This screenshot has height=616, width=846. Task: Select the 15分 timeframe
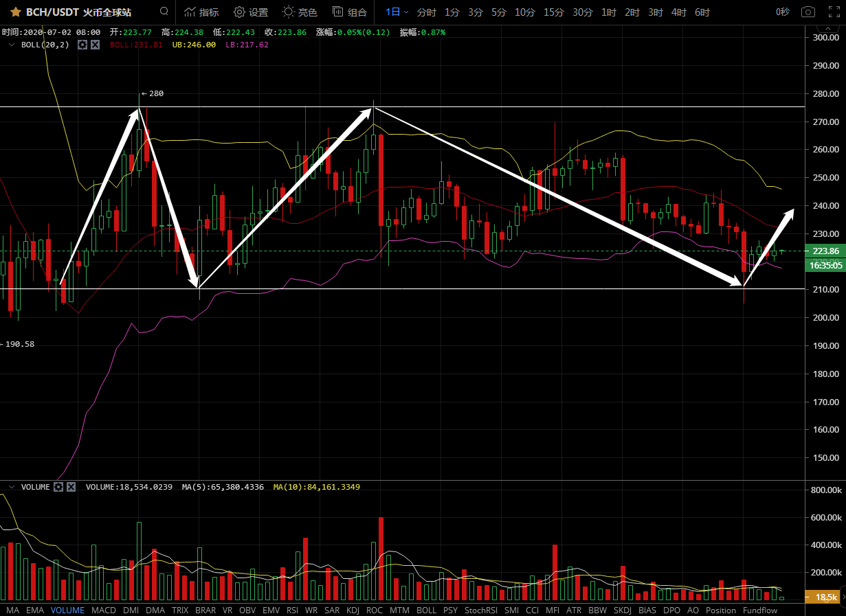(554, 12)
